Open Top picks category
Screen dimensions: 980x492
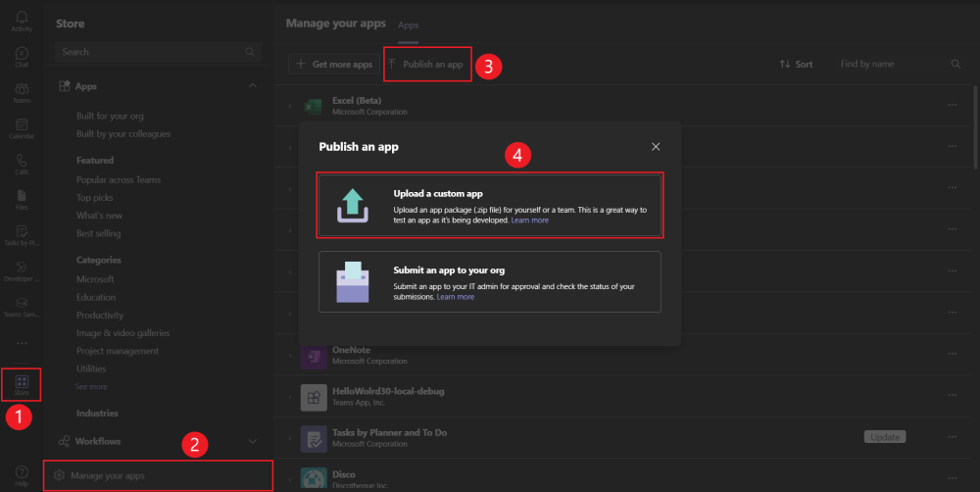[94, 198]
